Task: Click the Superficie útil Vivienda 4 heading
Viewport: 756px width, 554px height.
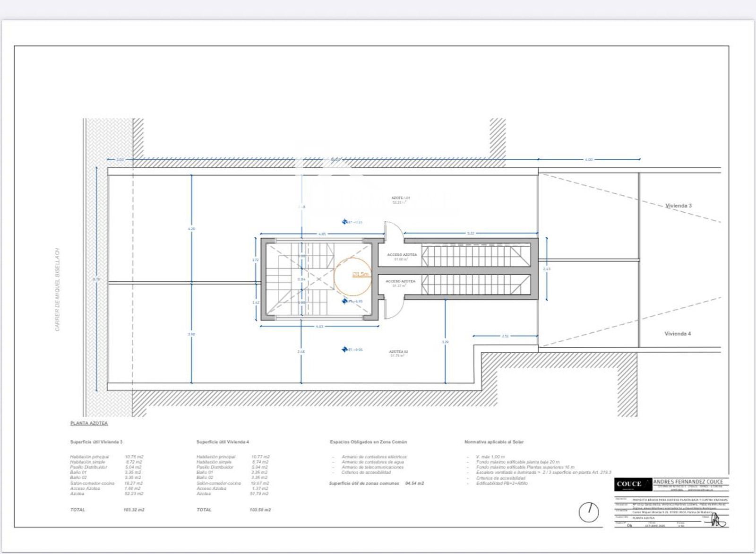Action: [223, 442]
